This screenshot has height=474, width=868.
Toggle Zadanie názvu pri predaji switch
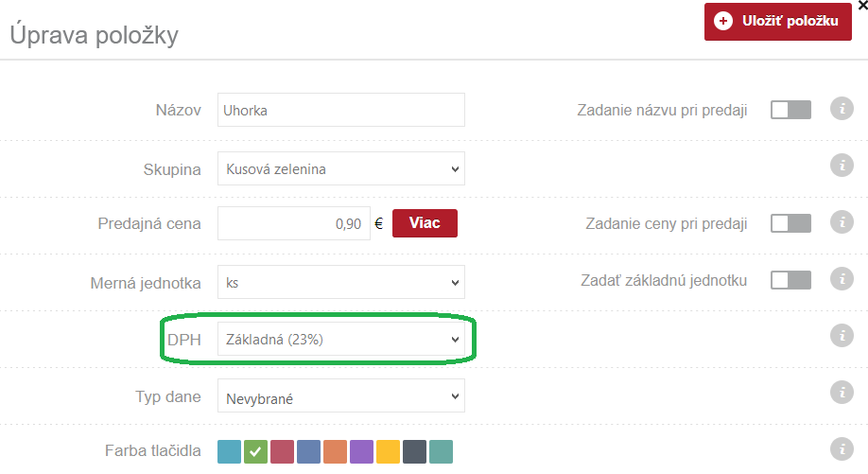pyautogui.click(x=790, y=110)
